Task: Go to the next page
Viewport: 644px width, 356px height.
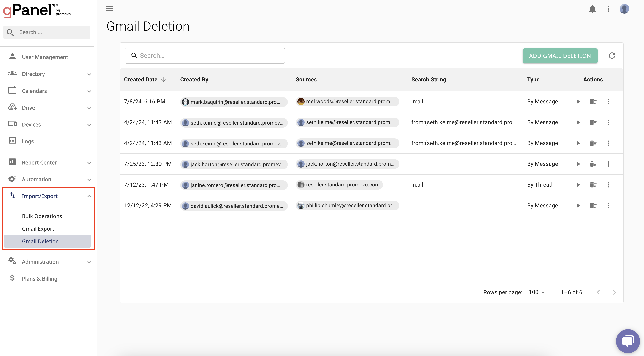Action: [614, 292]
